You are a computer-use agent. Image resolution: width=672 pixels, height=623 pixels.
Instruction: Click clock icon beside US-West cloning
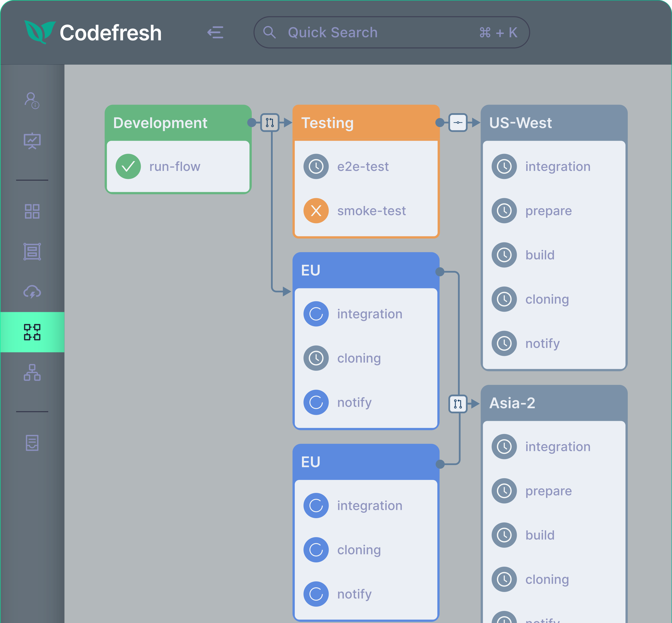[504, 299]
